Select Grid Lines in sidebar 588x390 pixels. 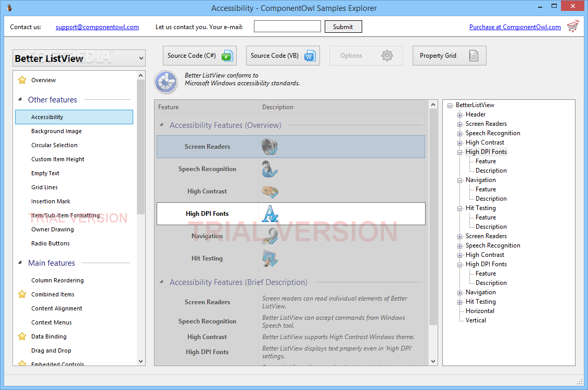[x=44, y=187]
